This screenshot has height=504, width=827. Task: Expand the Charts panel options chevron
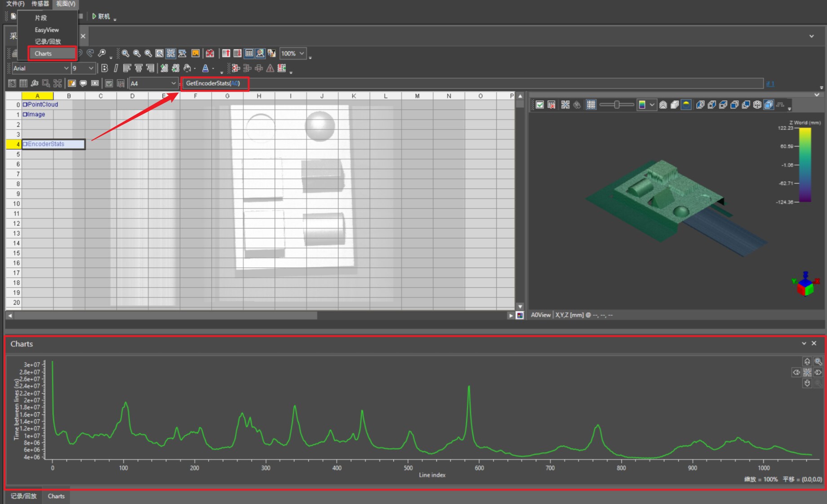click(x=804, y=344)
